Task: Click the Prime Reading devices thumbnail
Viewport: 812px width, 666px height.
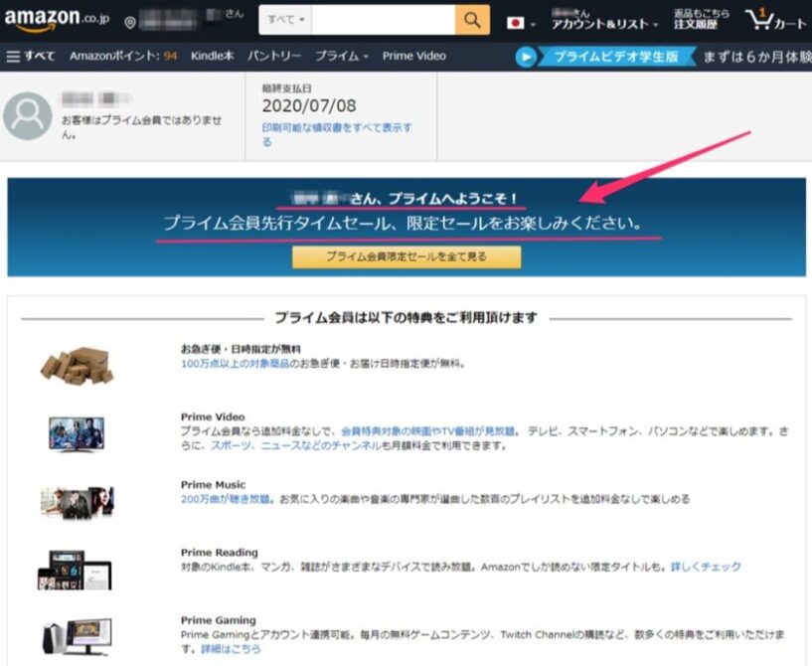Action: (x=75, y=571)
